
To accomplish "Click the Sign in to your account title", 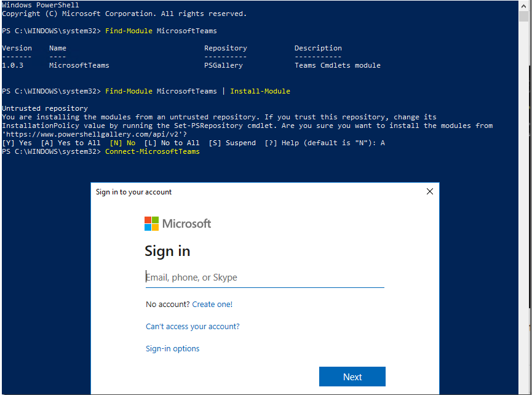I will tap(133, 192).
